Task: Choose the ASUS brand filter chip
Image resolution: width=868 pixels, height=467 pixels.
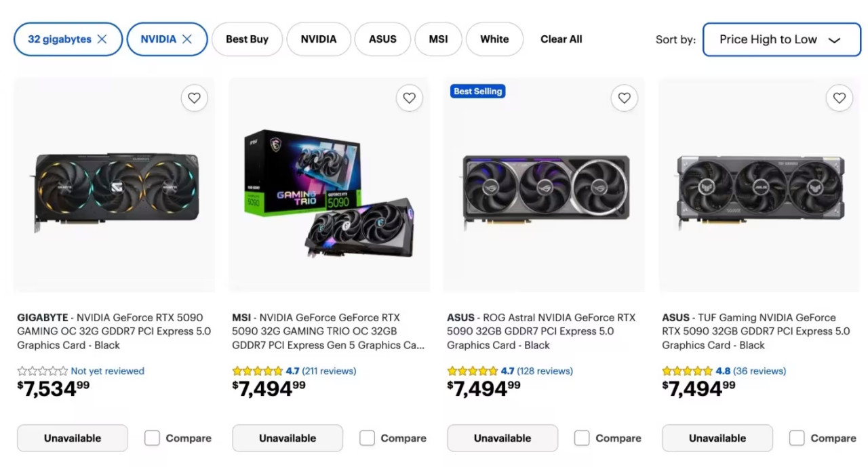Action: coord(382,39)
